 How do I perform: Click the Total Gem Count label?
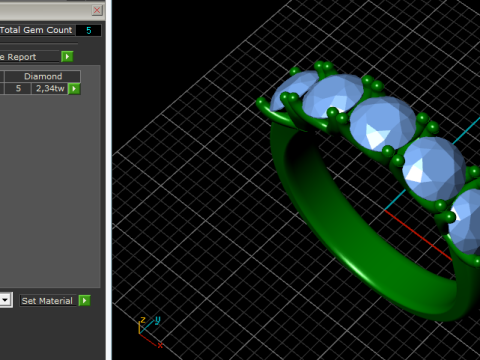(36, 30)
